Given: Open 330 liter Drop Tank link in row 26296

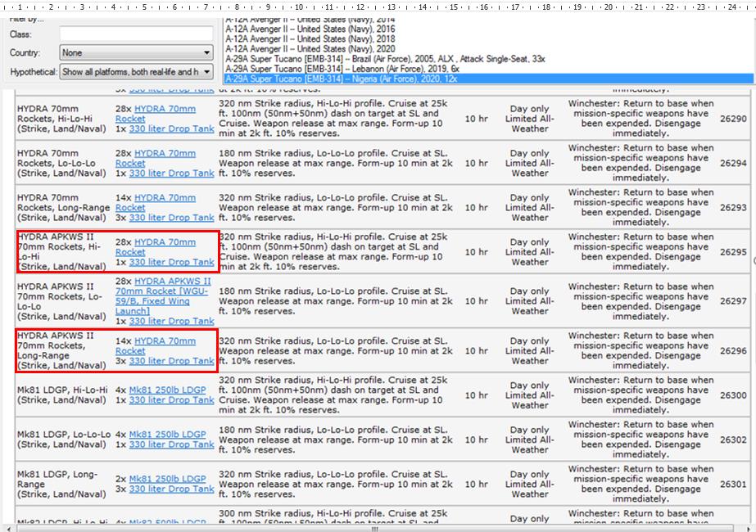Looking at the screenshot, I should pos(172,360).
